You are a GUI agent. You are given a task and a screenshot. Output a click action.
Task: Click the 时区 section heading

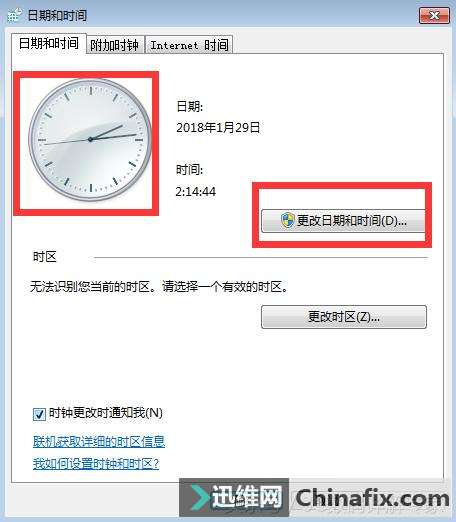45,257
